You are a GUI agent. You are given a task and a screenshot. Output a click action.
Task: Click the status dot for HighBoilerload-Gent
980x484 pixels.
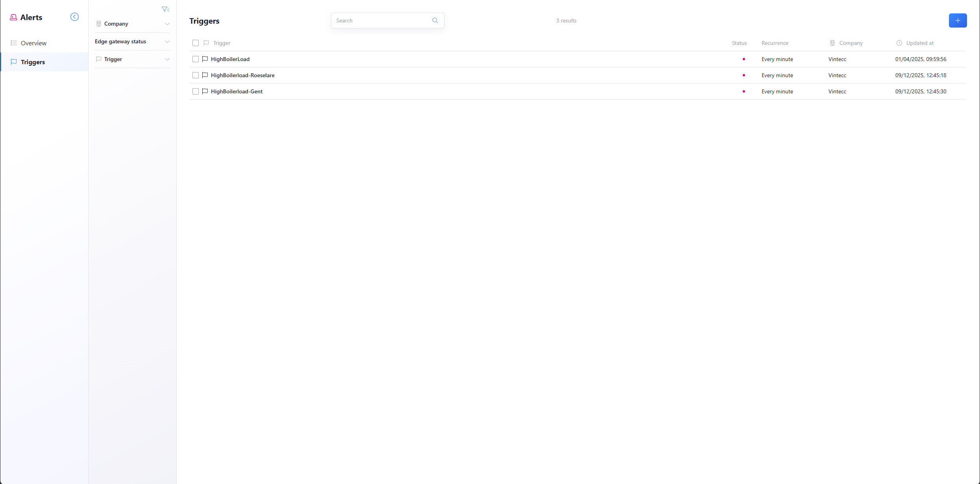pyautogui.click(x=744, y=91)
